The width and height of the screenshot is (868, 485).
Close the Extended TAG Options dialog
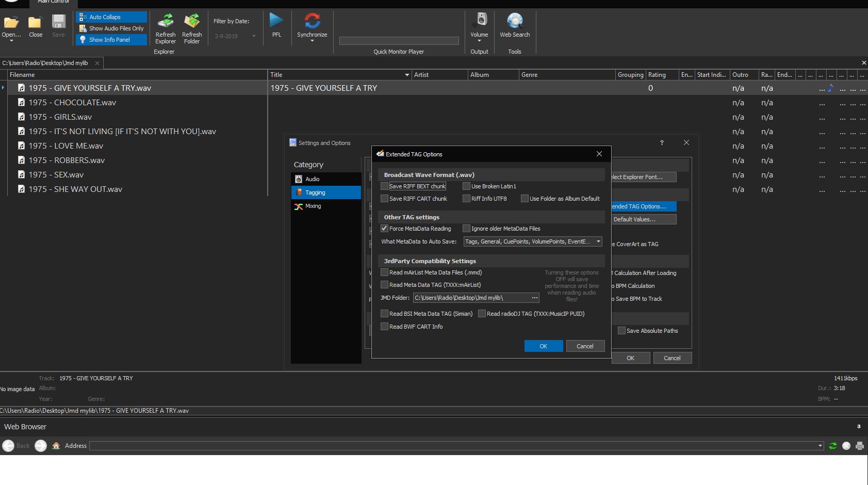point(599,154)
